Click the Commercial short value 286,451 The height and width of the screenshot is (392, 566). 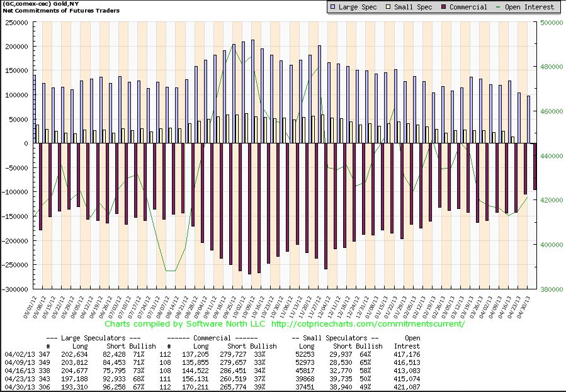pos(233,371)
